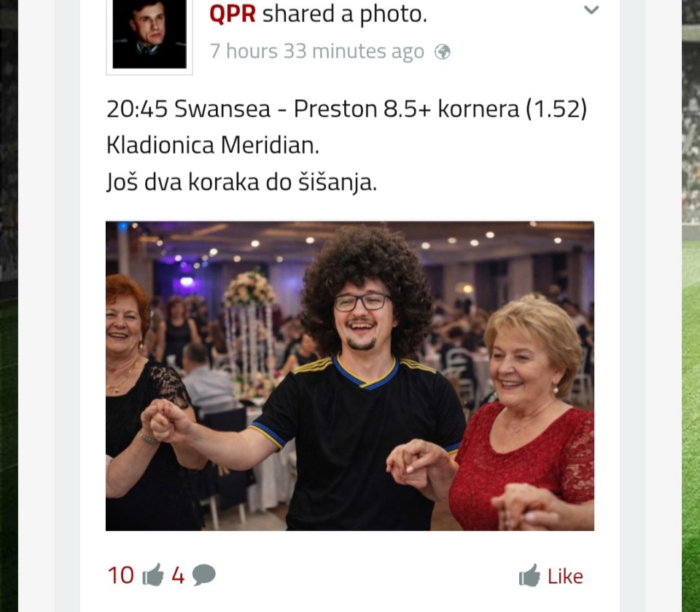
Task: Click thumbs-up icon beside the 10 count
Action: tap(153, 575)
